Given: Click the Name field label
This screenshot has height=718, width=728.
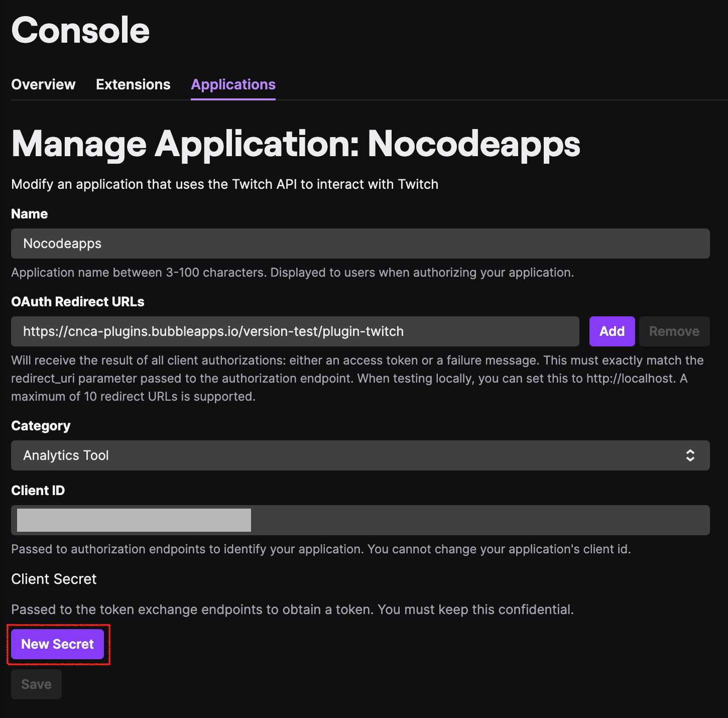Looking at the screenshot, I should (30, 214).
